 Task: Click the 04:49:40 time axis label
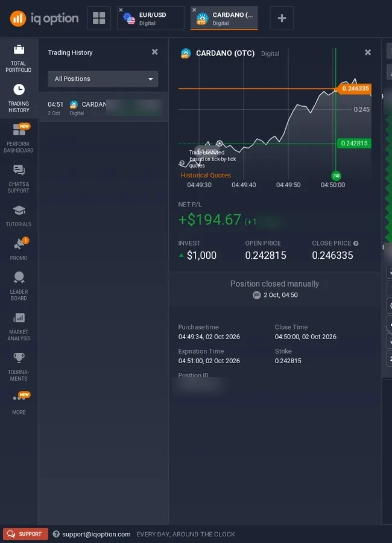(x=244, y=185)
